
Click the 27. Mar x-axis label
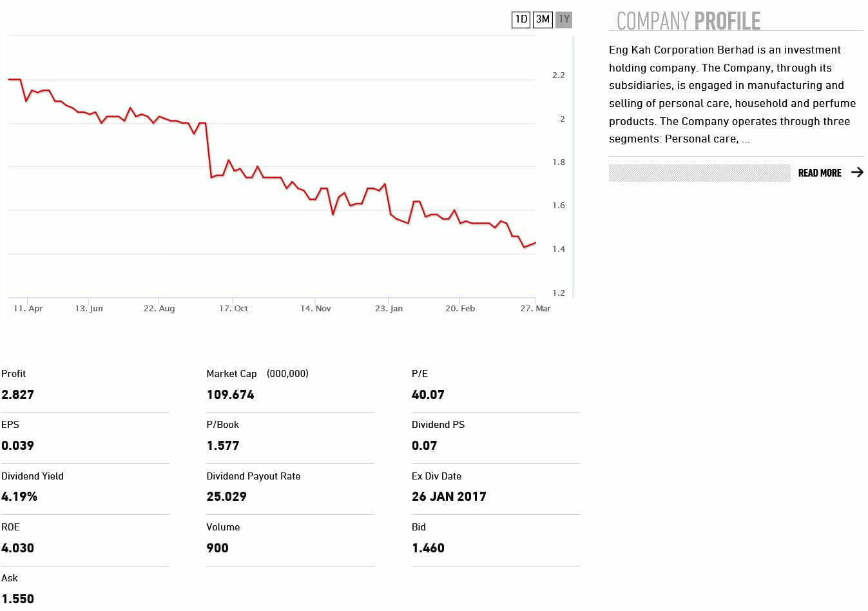[x=535, y=309]
